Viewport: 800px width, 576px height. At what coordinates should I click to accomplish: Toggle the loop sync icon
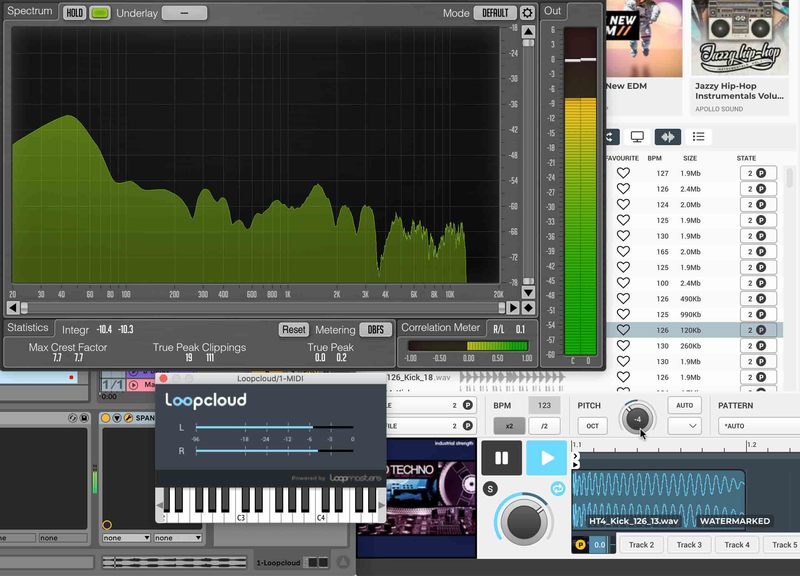point(558,488)
